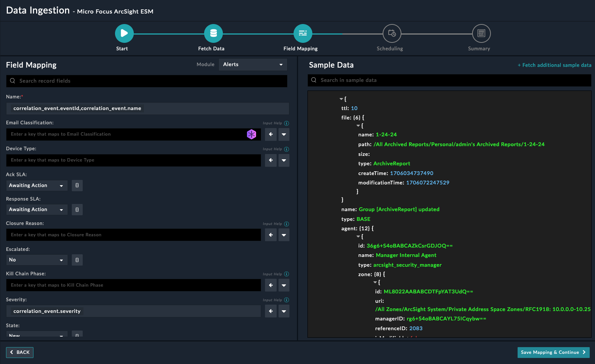The image size is (595, 364).
Task: Click the Fetch Data database icon
Action: pos(213,33)
